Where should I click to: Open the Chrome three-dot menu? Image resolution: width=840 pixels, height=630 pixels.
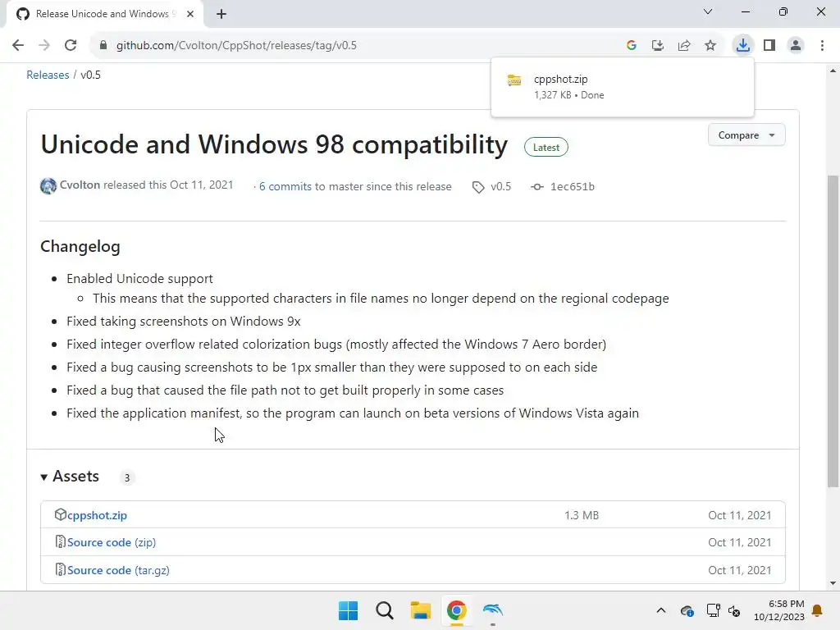coord(822,45)
